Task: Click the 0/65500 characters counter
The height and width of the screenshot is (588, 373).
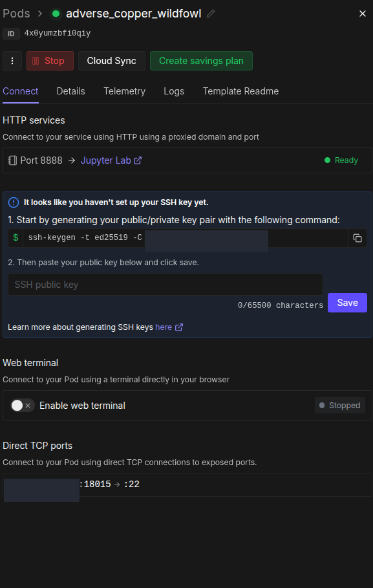Action: click(x=281, y=305)
